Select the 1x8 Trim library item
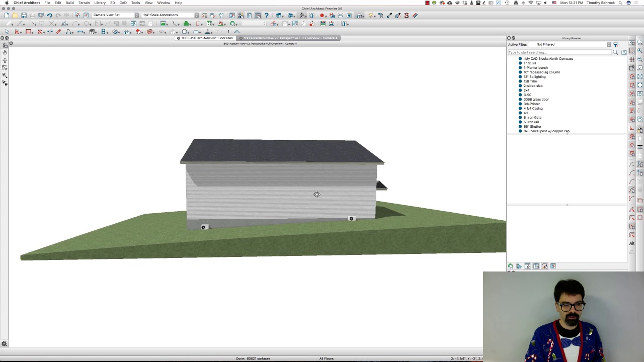This screenshot has width=644, height=362. 530,81
